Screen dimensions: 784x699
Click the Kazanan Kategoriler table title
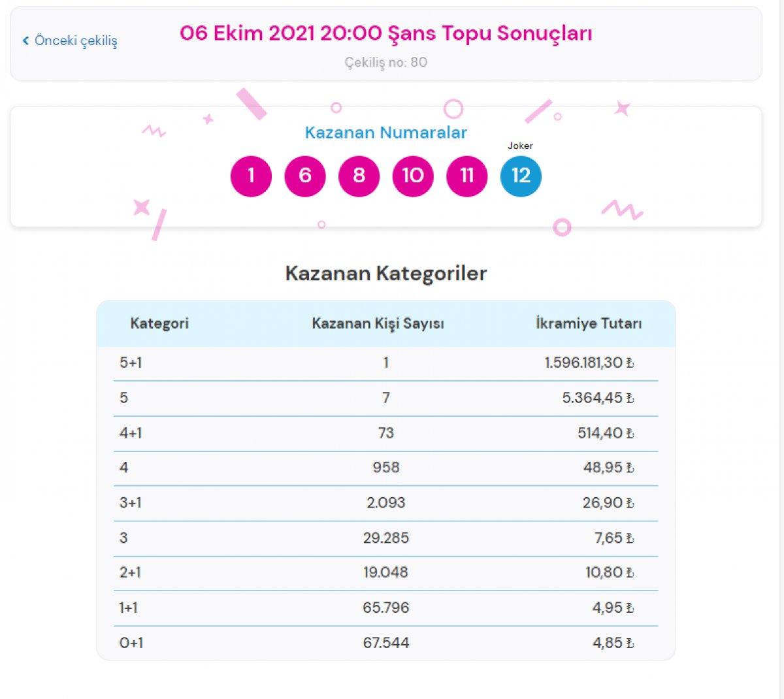385,274
